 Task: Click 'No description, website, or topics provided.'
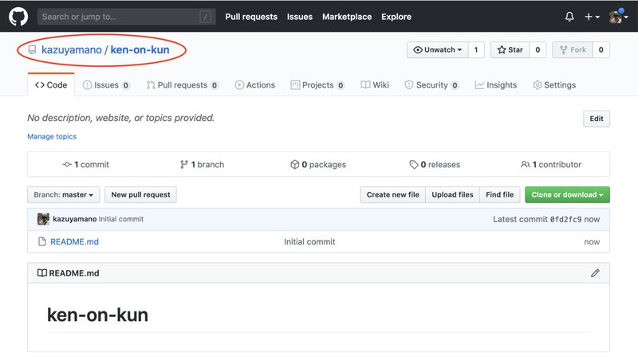[x=121, y=118]
